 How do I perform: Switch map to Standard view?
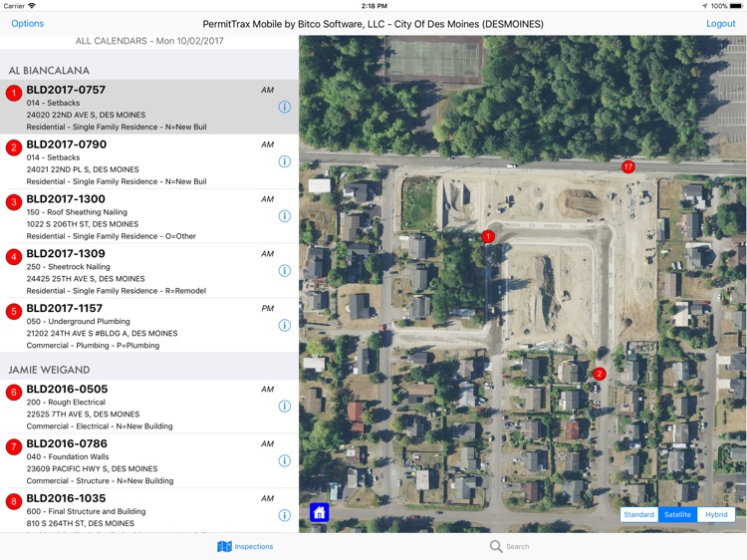638,515
